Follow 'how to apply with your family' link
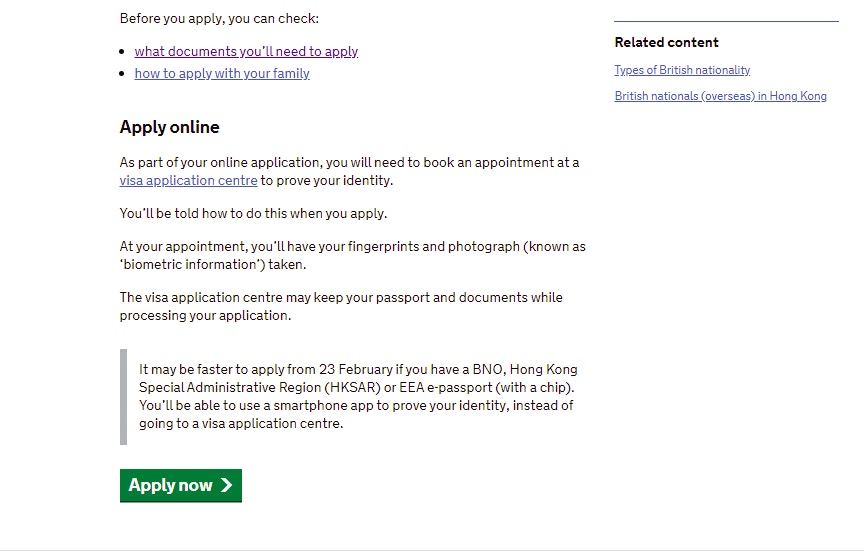Image resolution: width=864 pixels, height=553 pixels. click(x=222, y=74)
